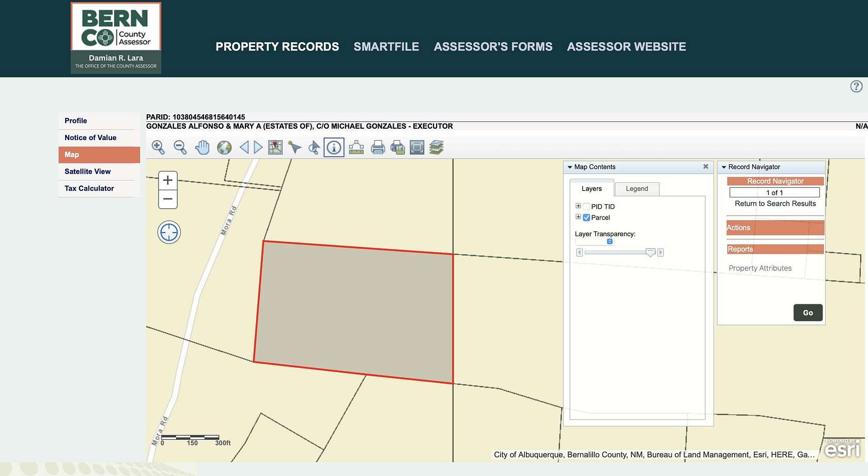
Task: Open the SMARTFILE menu item
Action: (386, 47)
